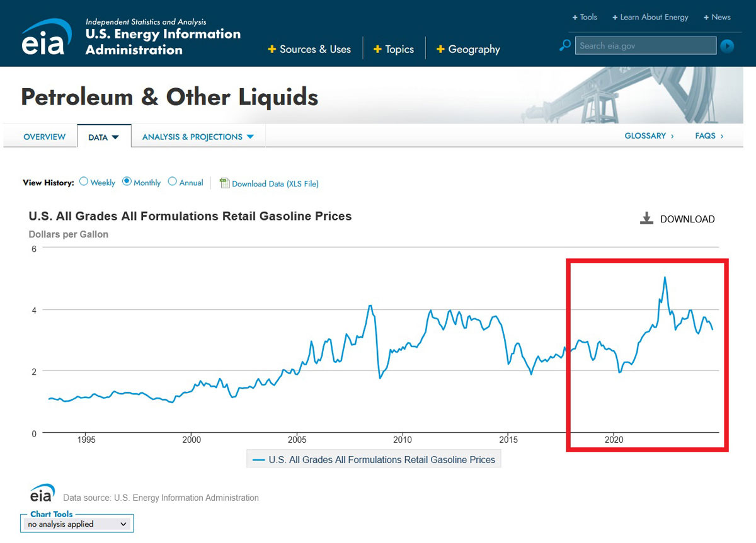The height and width of the screenshot is (543, 756).
Task: Click the plus icon beside Sources & Uses
Action: 272,49
